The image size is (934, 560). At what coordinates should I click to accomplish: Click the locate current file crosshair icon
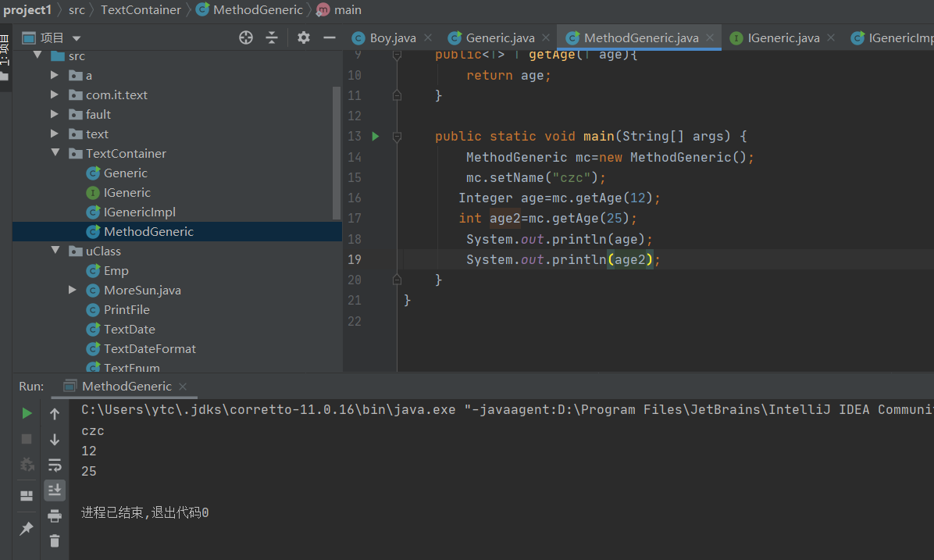[x=245, y=37]
